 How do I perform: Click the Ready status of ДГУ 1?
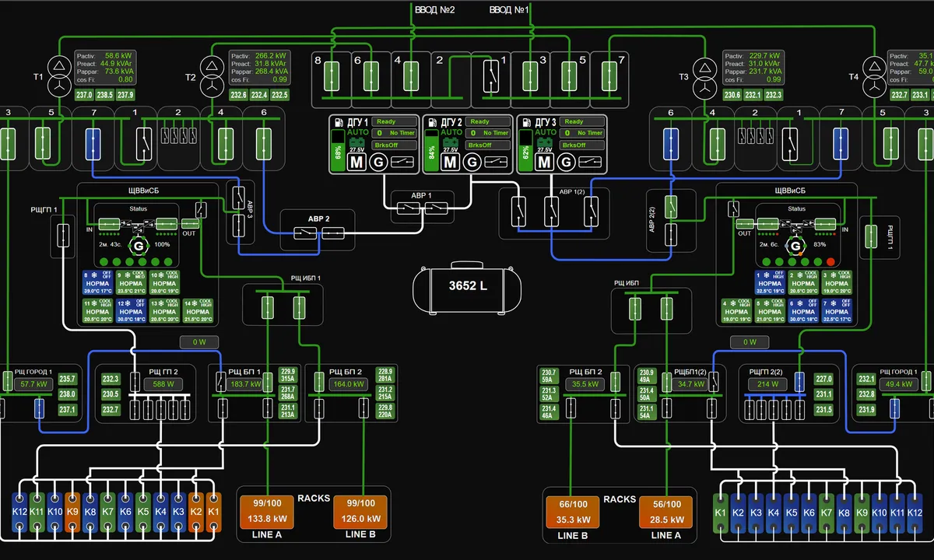pos(394,121)
